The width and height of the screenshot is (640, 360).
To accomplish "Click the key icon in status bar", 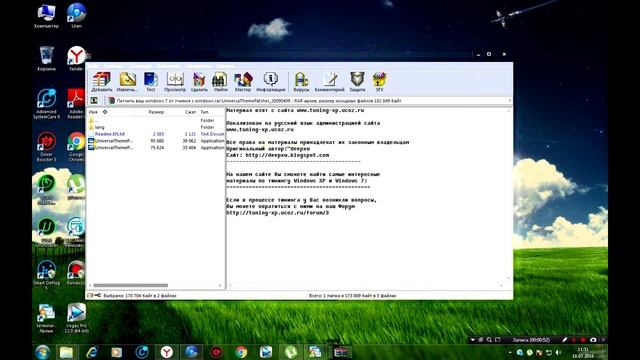I will point(98,295).
